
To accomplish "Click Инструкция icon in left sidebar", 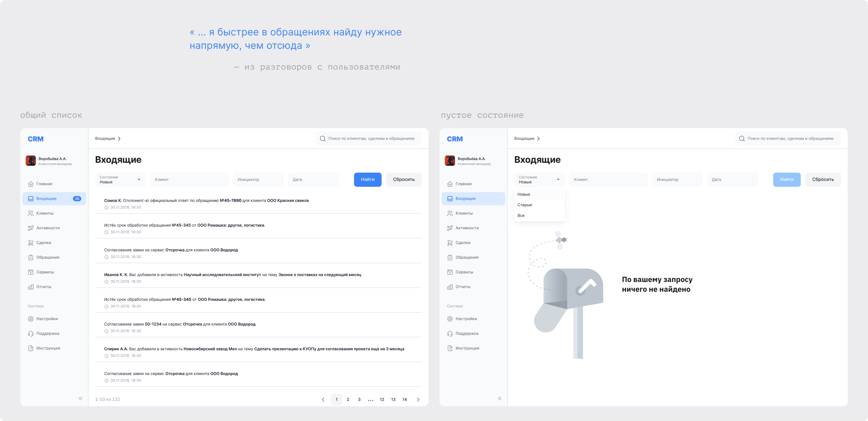I will click(31, 348).
